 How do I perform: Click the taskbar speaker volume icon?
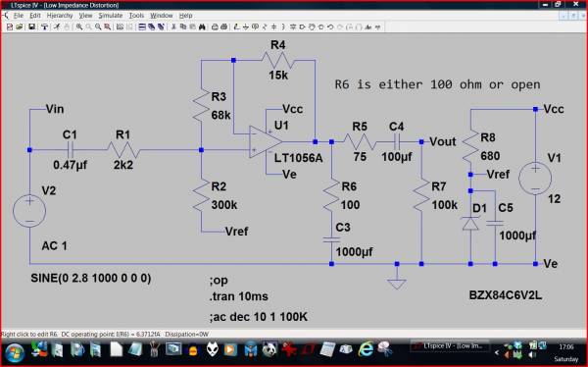[x=531, y=355]
